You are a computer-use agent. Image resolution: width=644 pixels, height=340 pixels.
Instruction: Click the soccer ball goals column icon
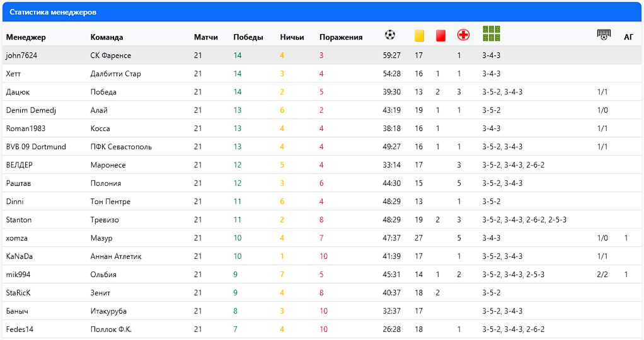coord(390,35)
